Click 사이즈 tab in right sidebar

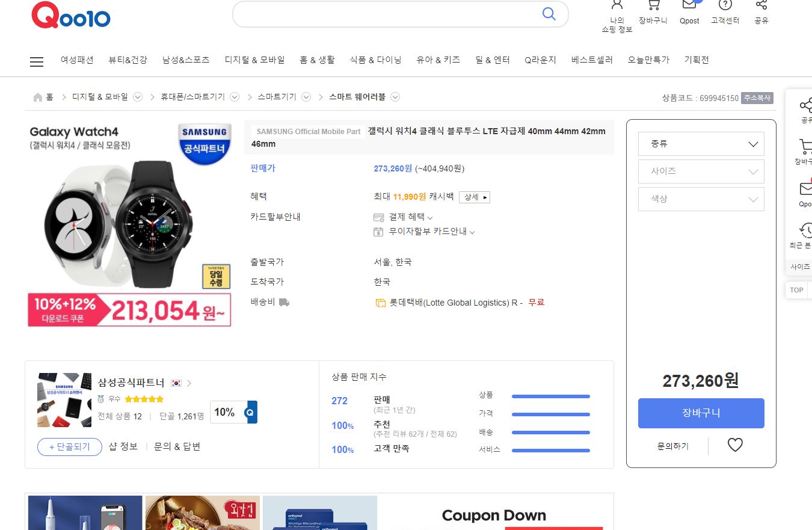[800, 267]
